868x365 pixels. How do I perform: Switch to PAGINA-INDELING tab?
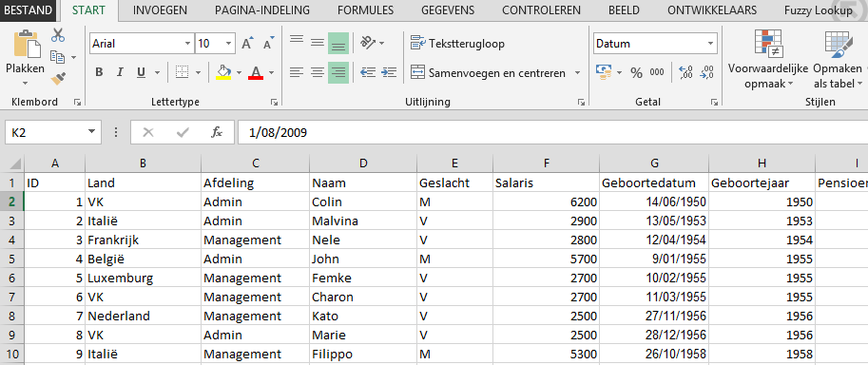[x=262, y=10]
